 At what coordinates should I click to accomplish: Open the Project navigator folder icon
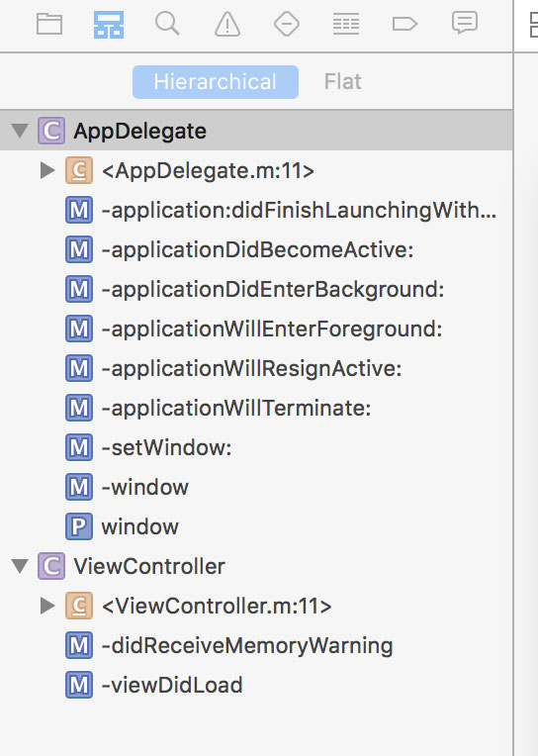pyautogui.click(x=49, y=24)
